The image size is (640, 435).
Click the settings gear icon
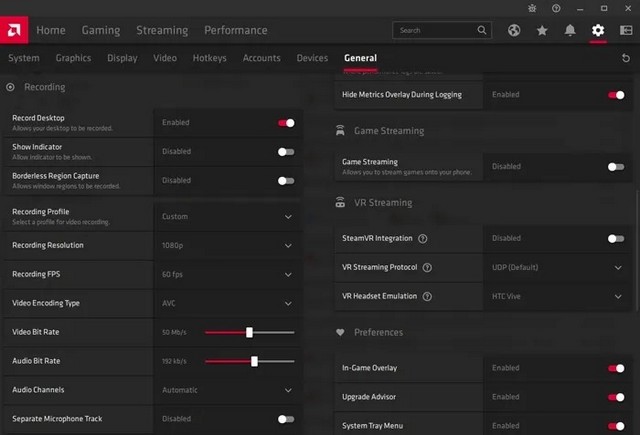point(598,30)
